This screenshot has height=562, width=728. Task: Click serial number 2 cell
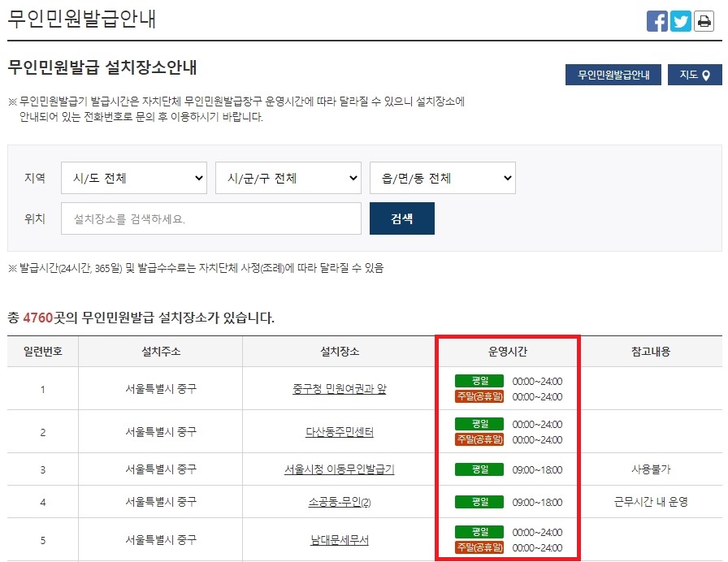tap(43, 433)
